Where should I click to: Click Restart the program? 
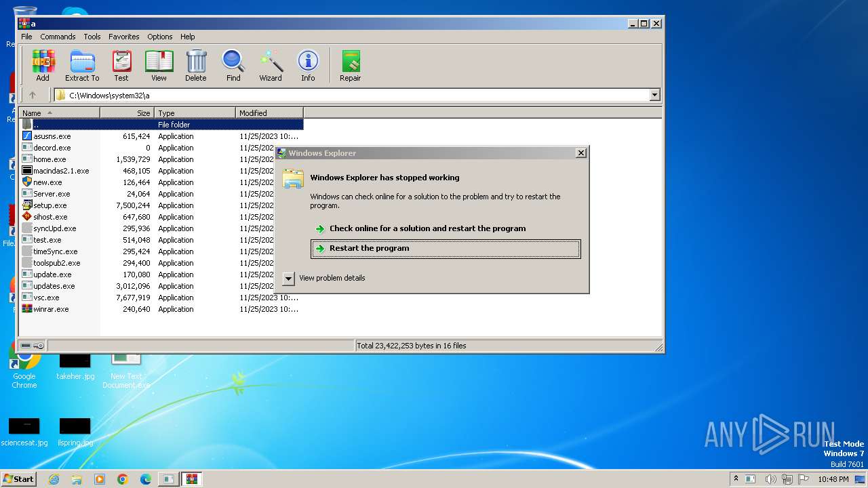(446, 249)
